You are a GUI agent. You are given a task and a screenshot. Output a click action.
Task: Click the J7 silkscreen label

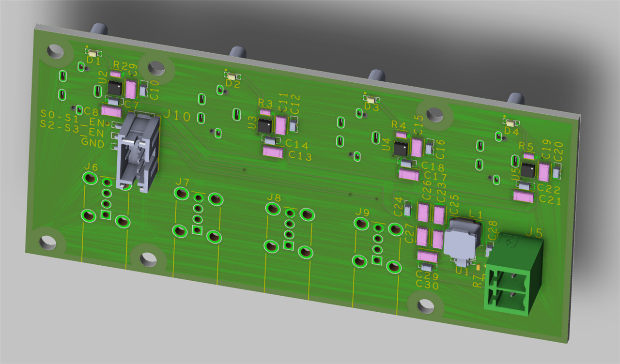182,182
